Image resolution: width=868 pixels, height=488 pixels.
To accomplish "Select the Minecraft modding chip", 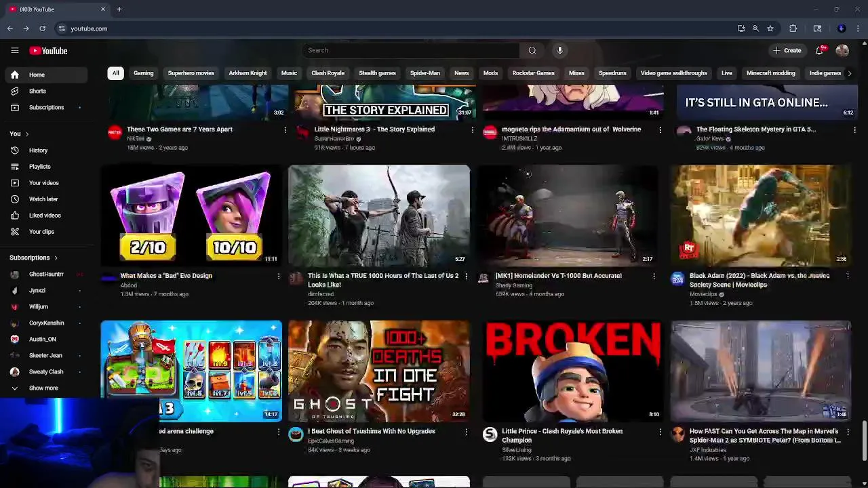I will (x=770, y=73).
